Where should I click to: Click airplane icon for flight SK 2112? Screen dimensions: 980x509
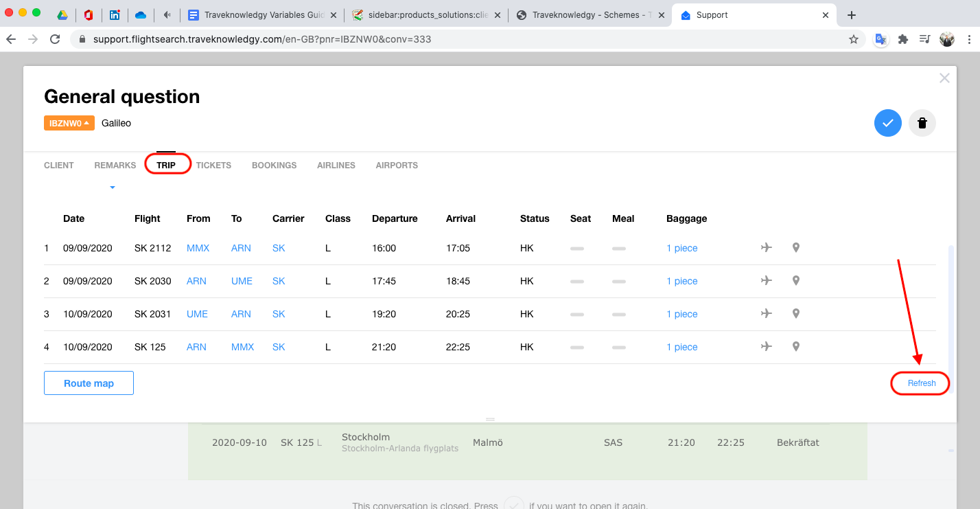(767, 247)
